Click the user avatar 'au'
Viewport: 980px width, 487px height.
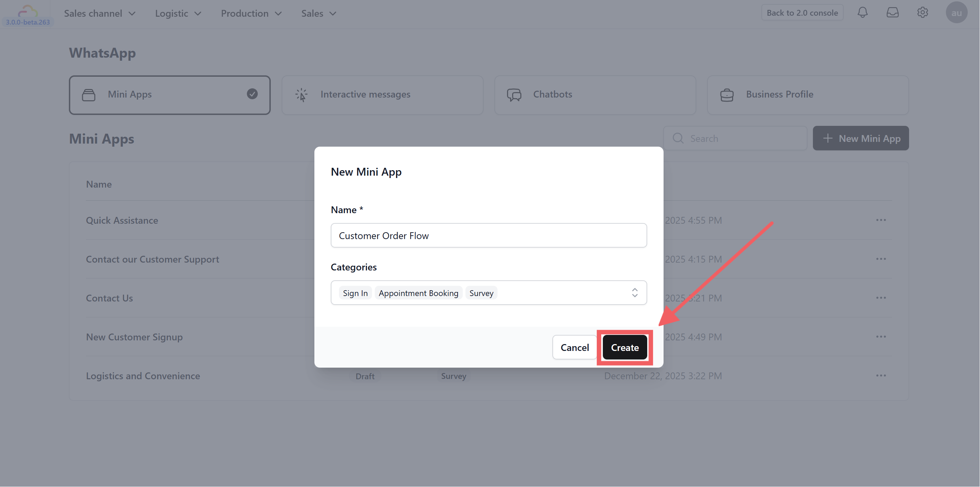click(x=956, y=13)
